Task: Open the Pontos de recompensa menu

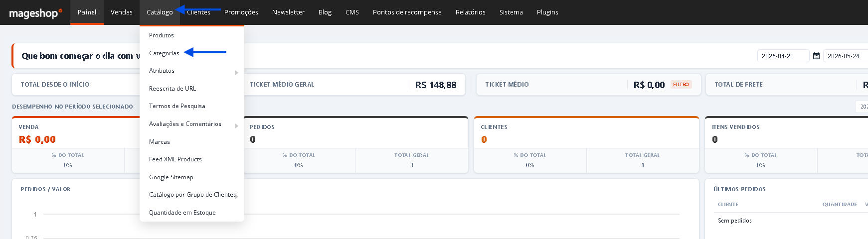Action: [407, 12]
